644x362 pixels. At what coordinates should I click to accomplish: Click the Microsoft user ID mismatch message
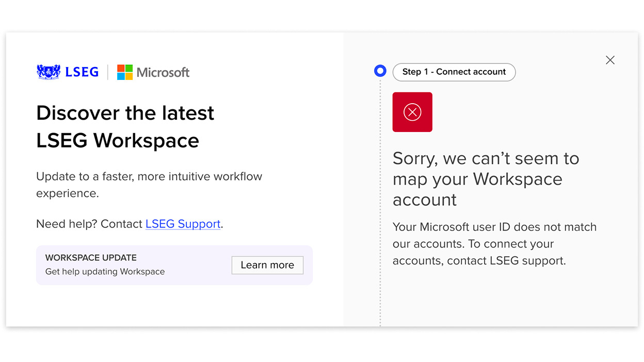(x=494, y=244)
